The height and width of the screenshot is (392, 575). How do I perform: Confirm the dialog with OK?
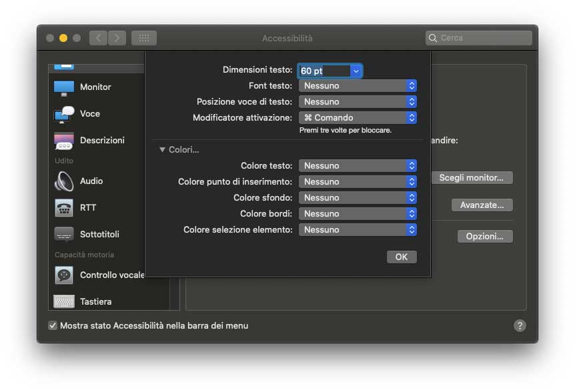[x=402, y=257]
